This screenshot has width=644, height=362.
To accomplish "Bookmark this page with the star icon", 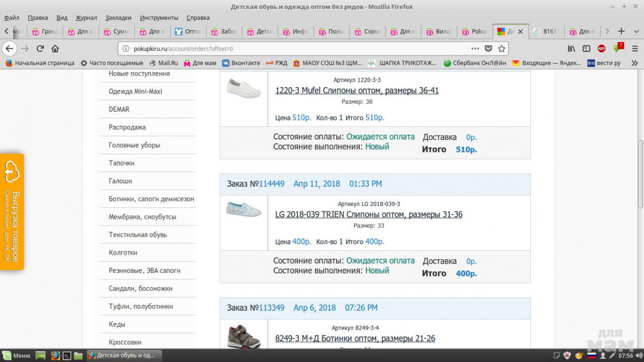I will click(x=501, y=49).
